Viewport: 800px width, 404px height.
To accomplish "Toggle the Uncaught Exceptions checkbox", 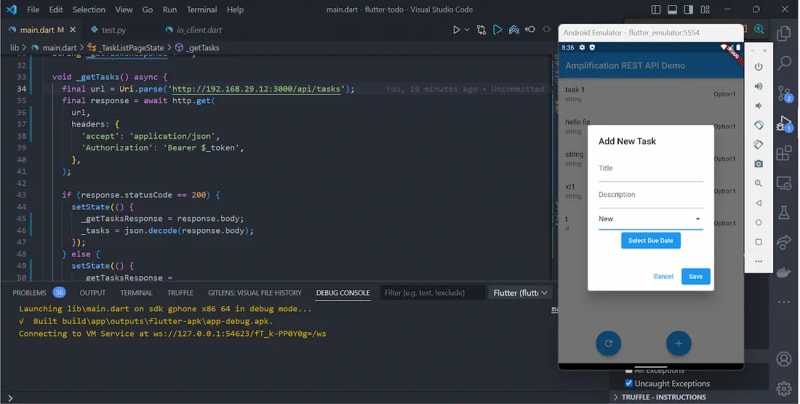I will coord(629,383).
